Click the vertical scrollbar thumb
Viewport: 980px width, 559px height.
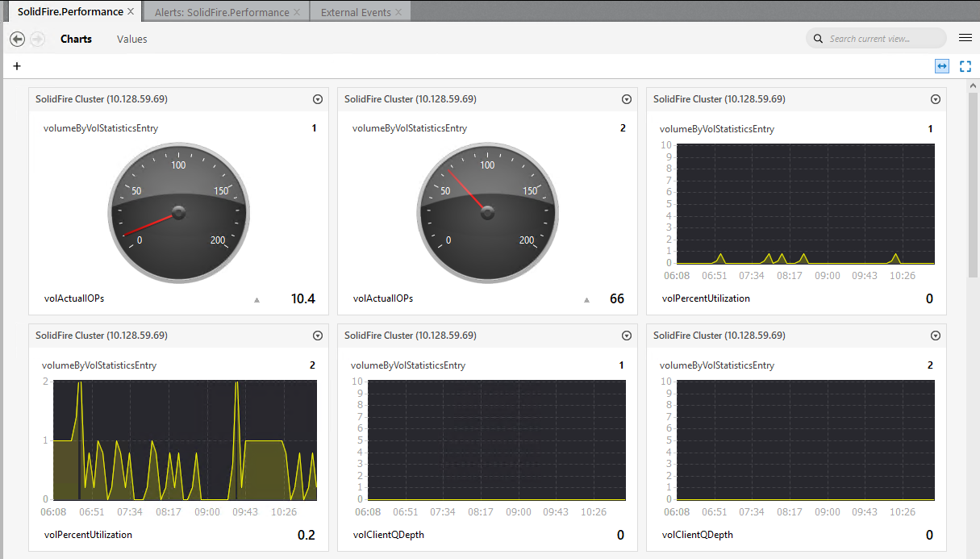coord(973,186)
